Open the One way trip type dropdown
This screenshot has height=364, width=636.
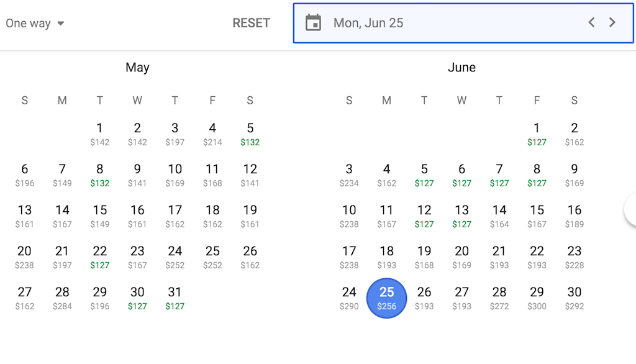pyautogui.click(x=35, y=23)
